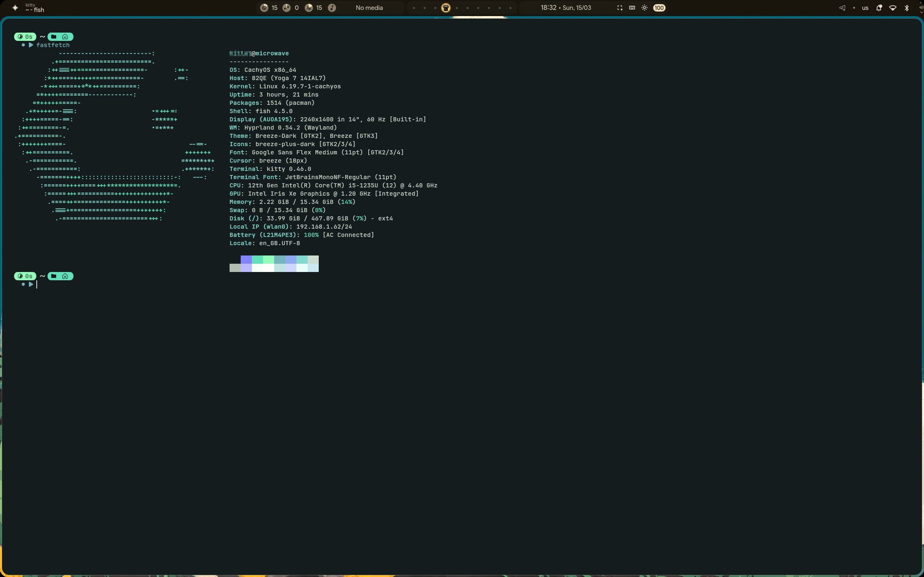Open the notifications bell icon

879,8
